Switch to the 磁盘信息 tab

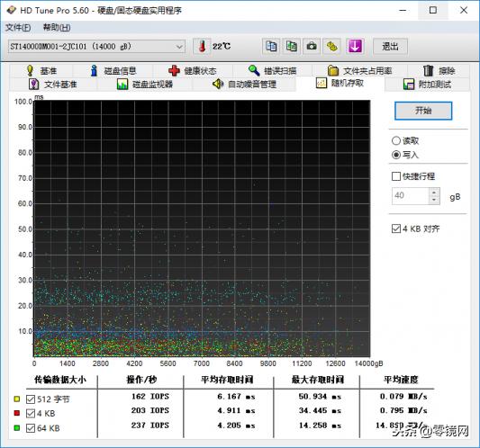[113, 71]
